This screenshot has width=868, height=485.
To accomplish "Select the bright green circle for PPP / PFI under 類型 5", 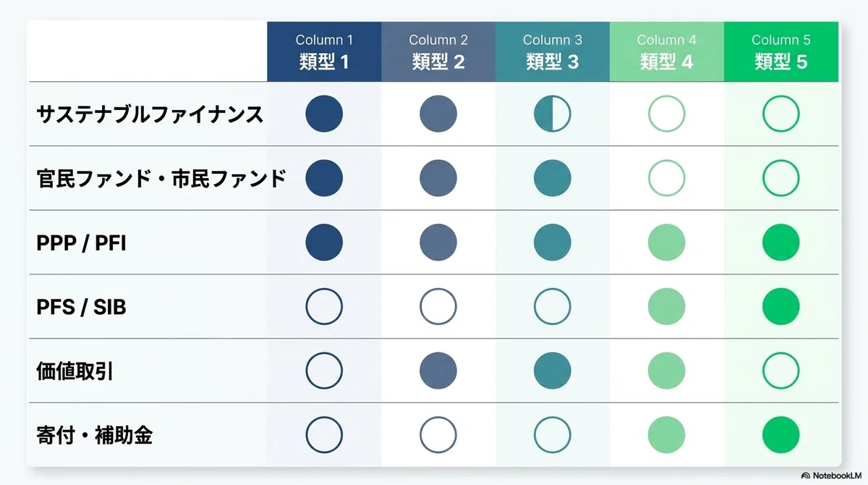I will [780, 242].
